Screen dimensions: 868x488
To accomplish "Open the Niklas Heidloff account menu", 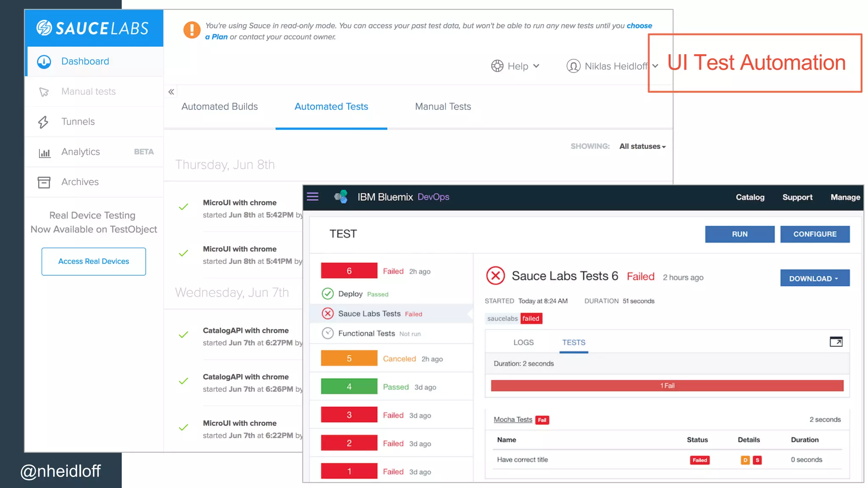I will 612,66.
